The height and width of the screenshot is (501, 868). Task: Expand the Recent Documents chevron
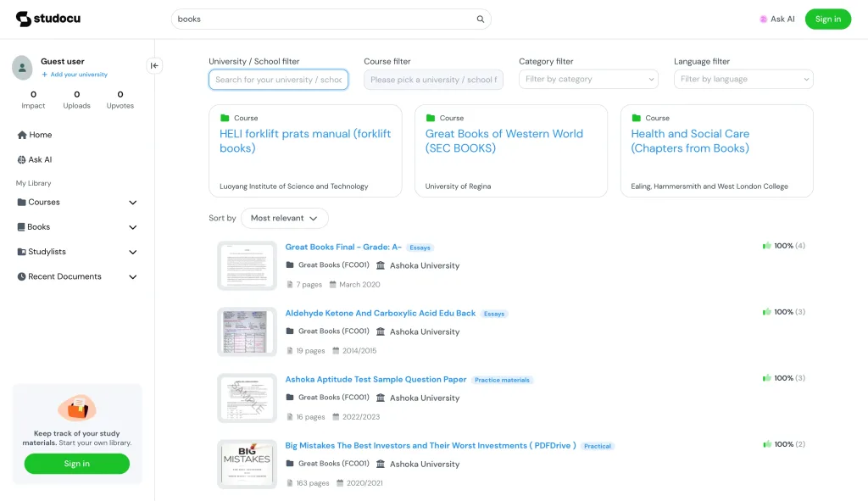(x=133, y=277)
